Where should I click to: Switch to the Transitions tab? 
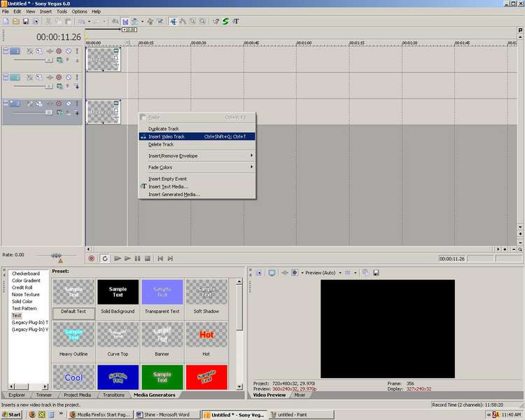[x=113, y=395]
